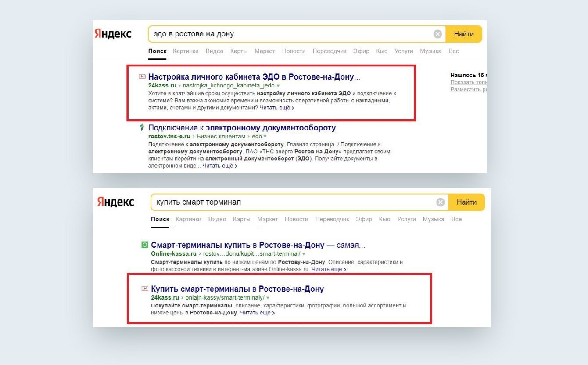The image size is (588, 365).
Task: Open the Видео tab in the top panel
Action: [214, 51]
